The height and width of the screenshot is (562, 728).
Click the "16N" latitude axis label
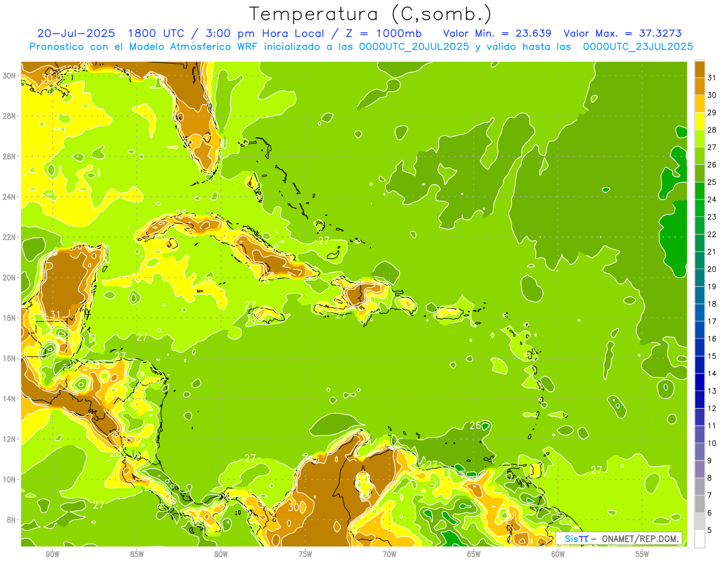[10, 358]
